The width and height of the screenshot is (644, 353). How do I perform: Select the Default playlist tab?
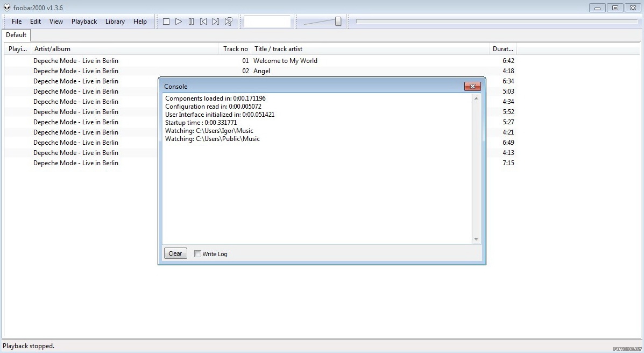click(16, 35)
